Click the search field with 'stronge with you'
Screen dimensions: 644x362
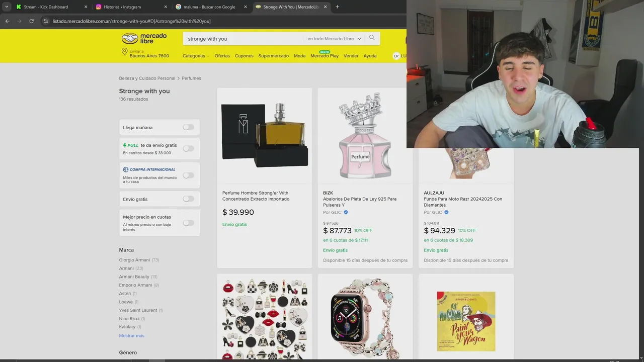click(x=244, y=39)
